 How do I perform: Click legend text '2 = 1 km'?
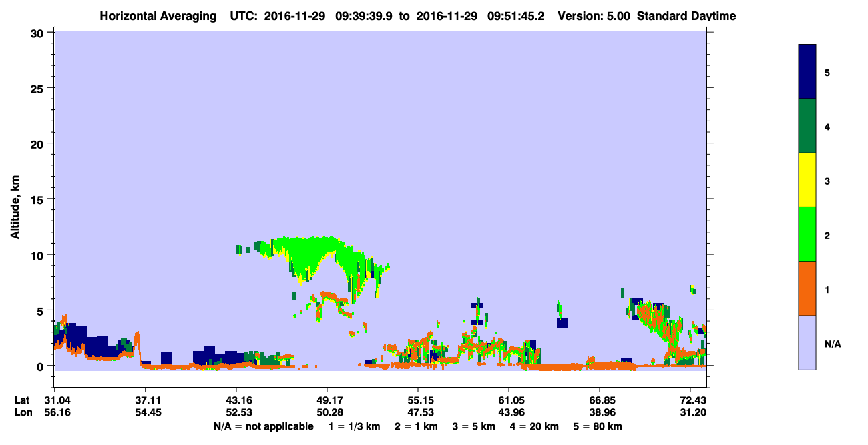point(416,426)
